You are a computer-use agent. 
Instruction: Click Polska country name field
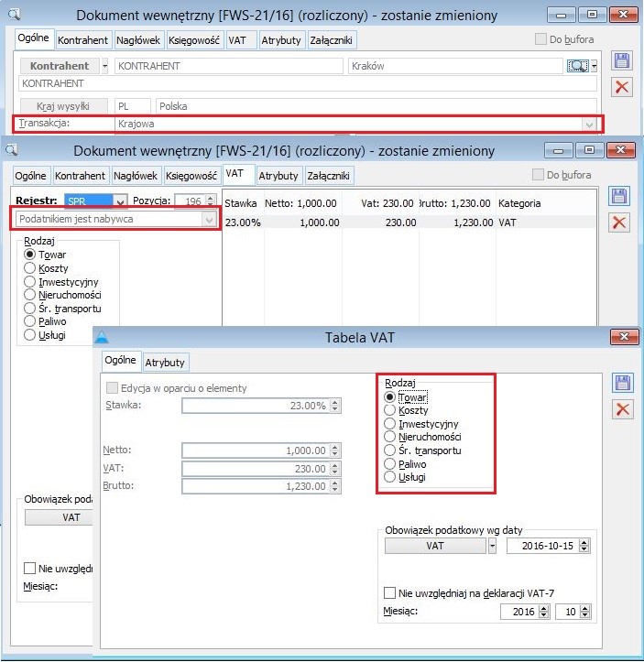tap(376, 106)
